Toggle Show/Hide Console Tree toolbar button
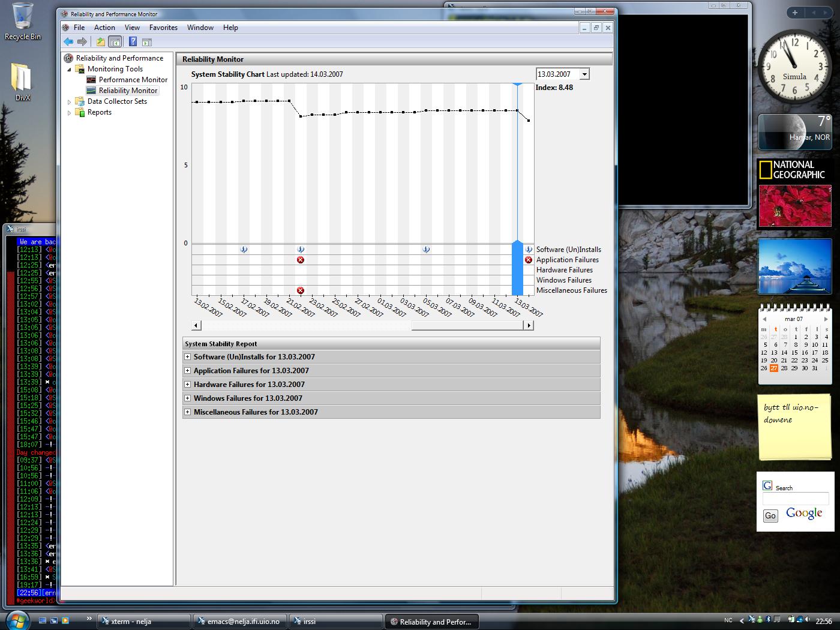The height and width of the screenshot is (630, 840). coord(115,42)
